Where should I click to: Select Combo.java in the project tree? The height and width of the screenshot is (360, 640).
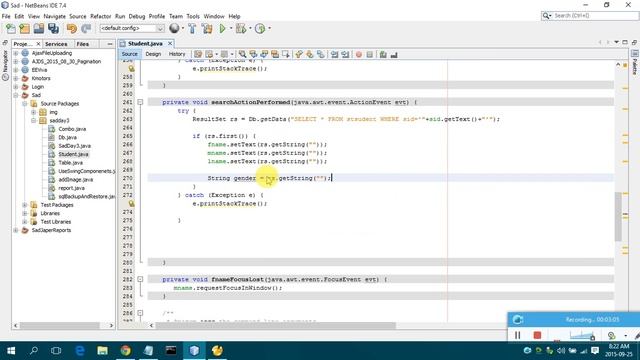(x=72, y=129)
